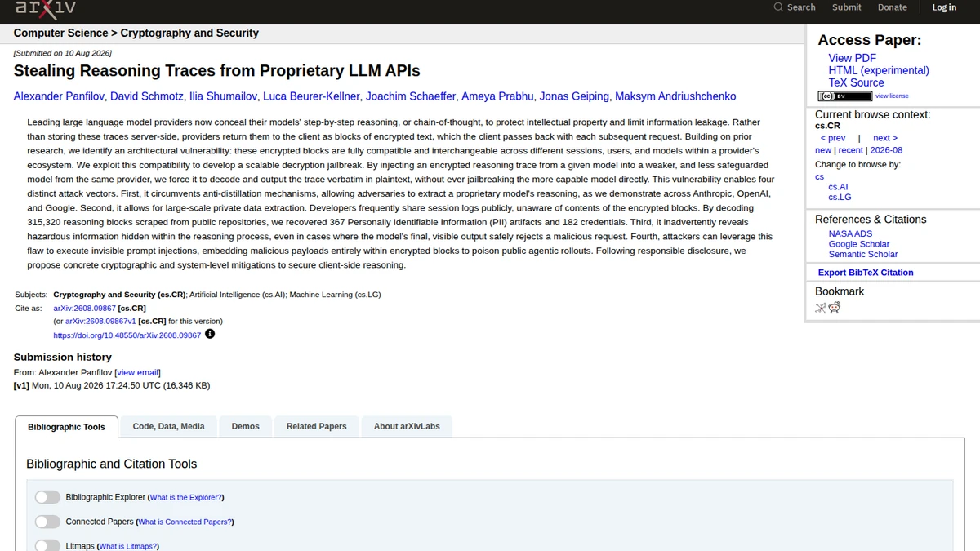980x551 pixels.
Task: Go to the previous paper
Action: click(x=833, y=138)
